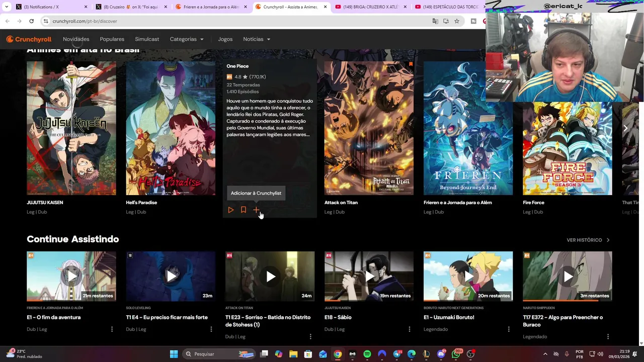
Task: Open the Novidades page
Action: click(x=76, y=39)
